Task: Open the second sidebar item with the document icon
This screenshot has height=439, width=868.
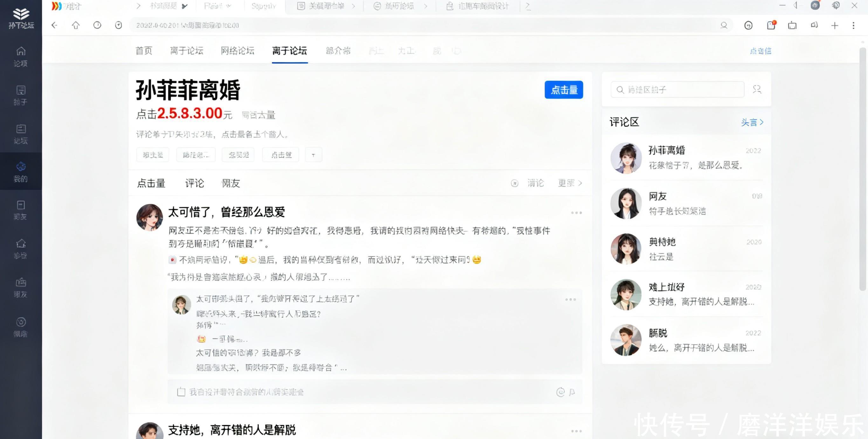Action: (21, 95)
